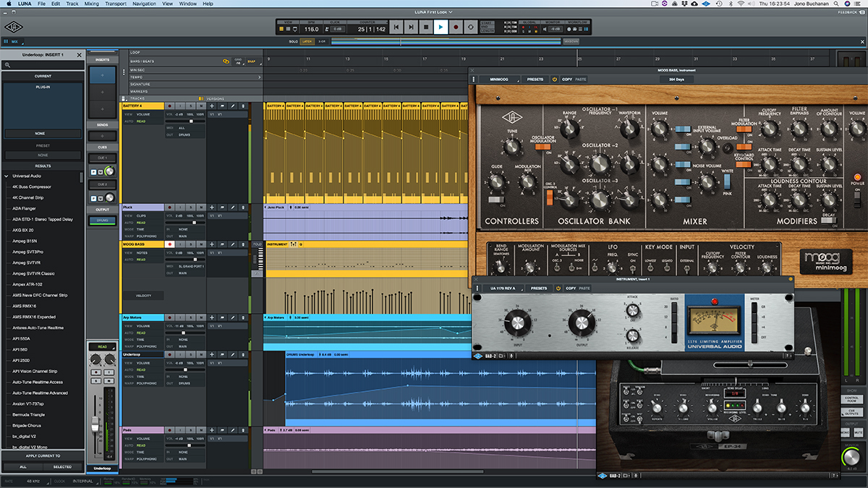Click the SELECTED button under Apply Current To
The height and width of the screenshot is (488, 868).
63,467
